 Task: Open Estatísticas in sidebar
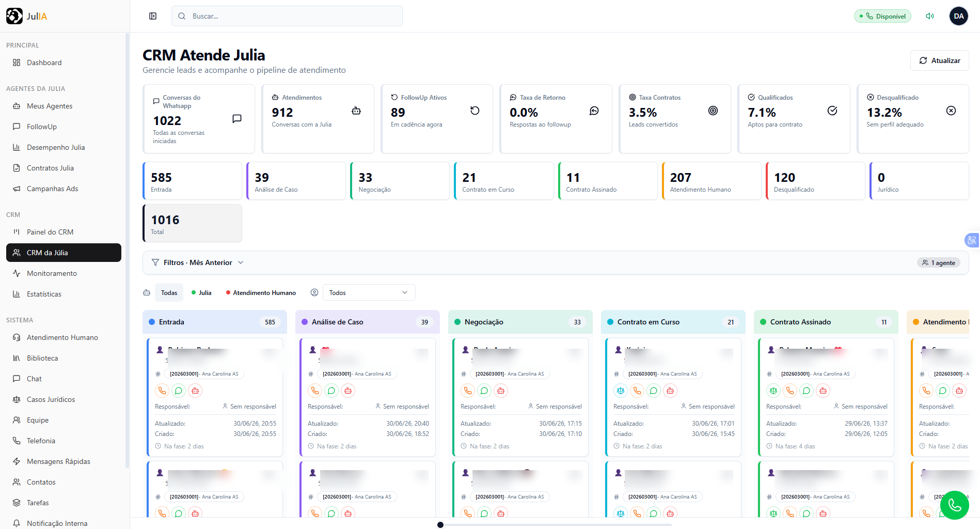tap(64, 294)
